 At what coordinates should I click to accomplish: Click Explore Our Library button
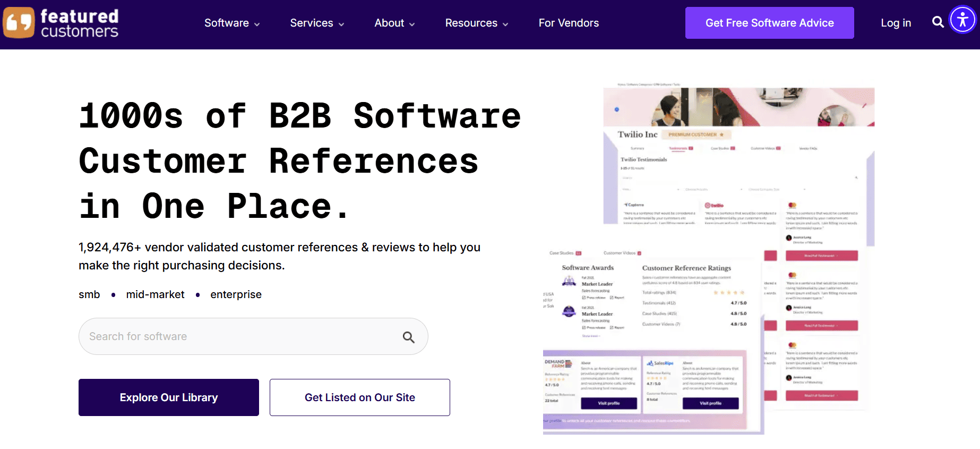pos(169,397)
